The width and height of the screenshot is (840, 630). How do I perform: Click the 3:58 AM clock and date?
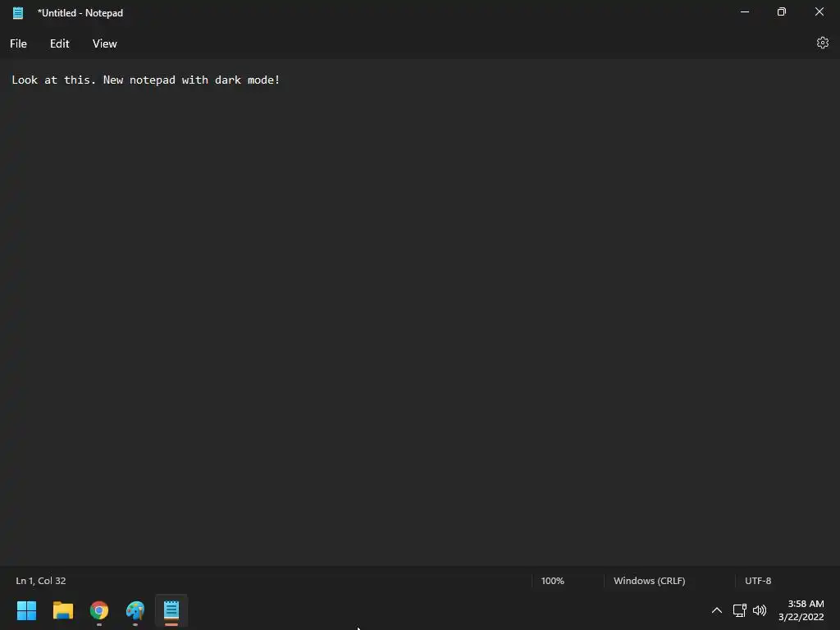801,610
